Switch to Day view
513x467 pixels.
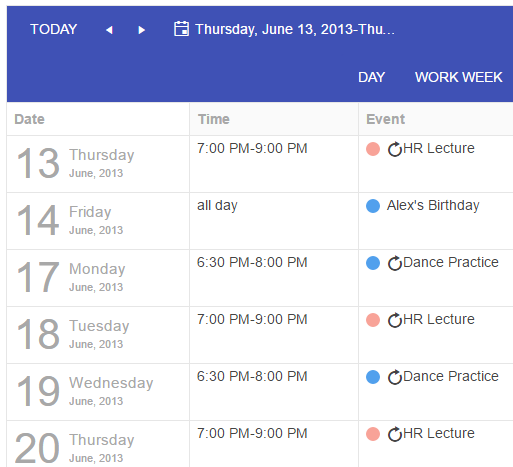pos(371,77)
